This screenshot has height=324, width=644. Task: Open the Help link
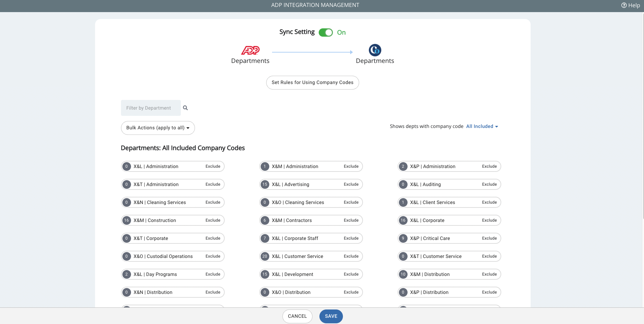[x=631, y=5]
